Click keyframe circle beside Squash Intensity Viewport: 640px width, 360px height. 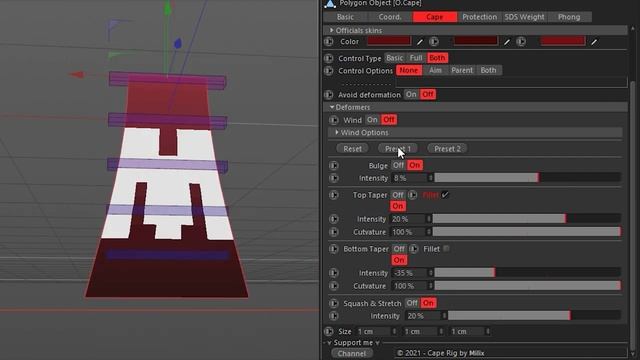coord(334,316)
